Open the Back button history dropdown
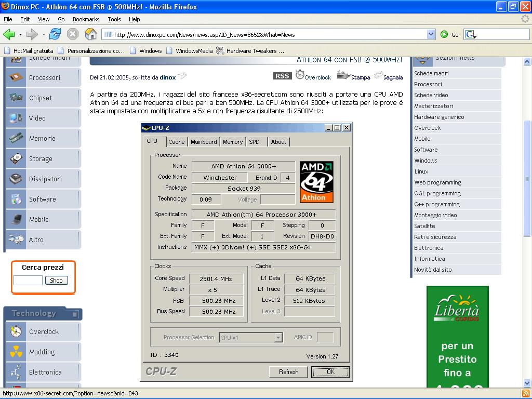Viewport: 532px width, 399px height. coord(20,35)
